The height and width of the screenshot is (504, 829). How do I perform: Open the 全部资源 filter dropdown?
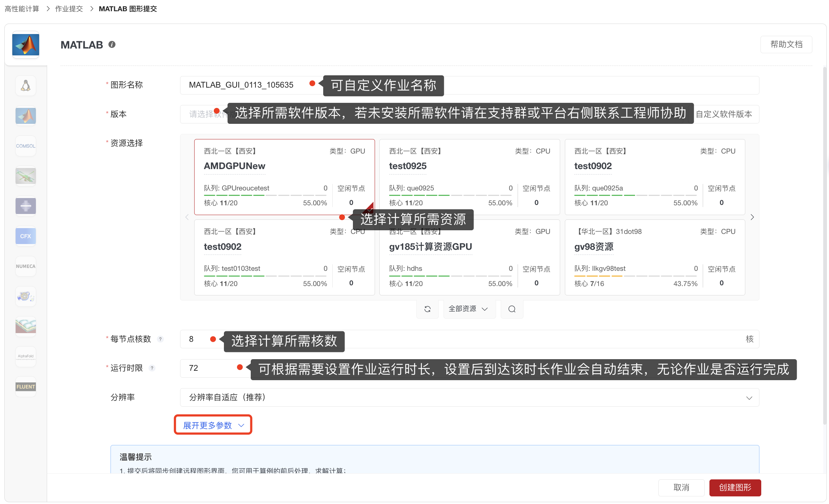click(469, 309)
